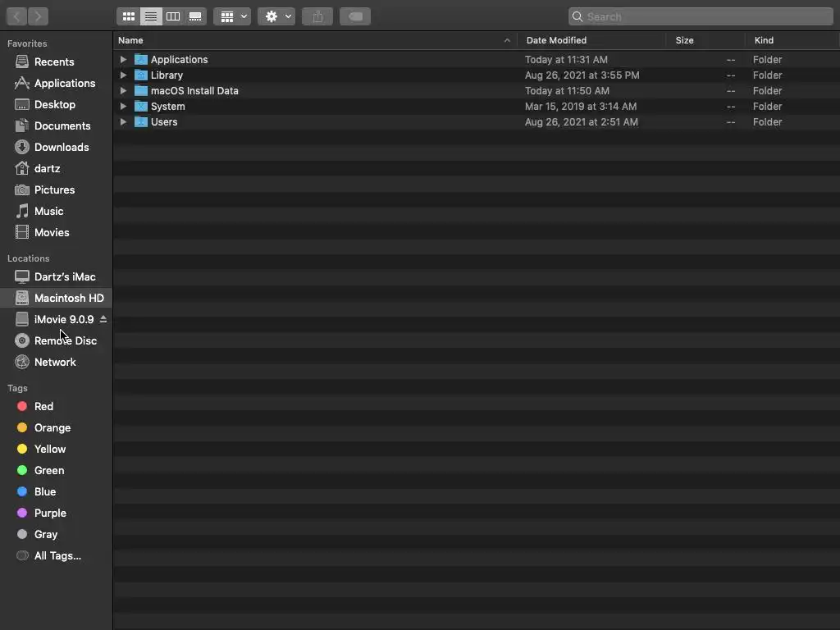Image resolution: width=840 pixels, height=630 pixels.
Task: Expand the macOS Install Data disclosure triangle
Action: tap(123, 90)
